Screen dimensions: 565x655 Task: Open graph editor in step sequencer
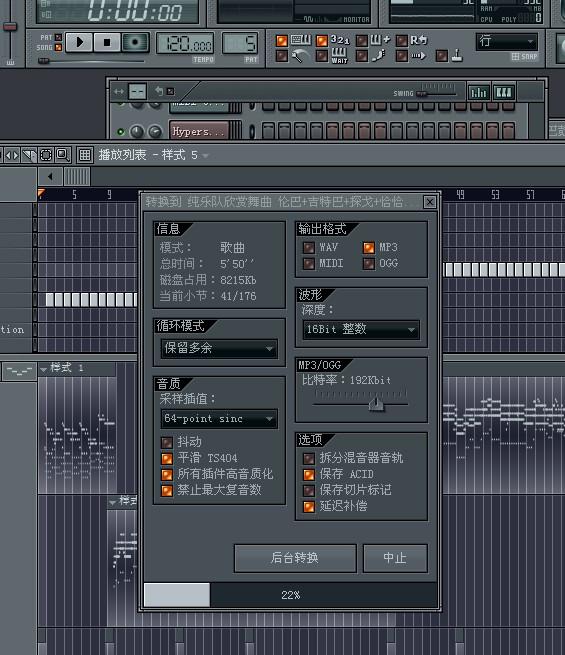pos(478,92)
